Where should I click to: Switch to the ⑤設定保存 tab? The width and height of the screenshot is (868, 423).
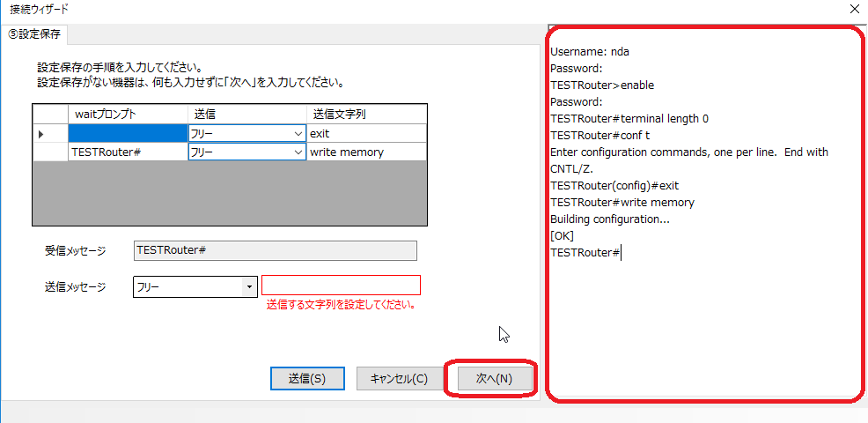coord(36,34)
